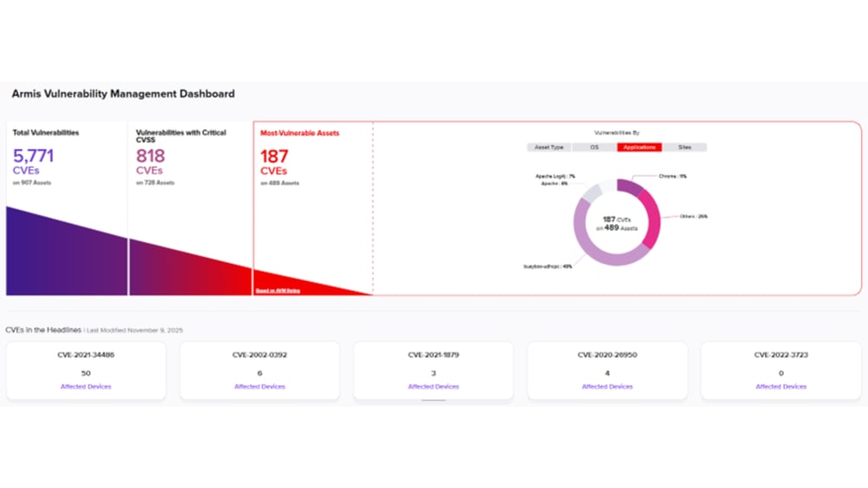
Task: Open the Sites tab
Action: tap(684, 148)
